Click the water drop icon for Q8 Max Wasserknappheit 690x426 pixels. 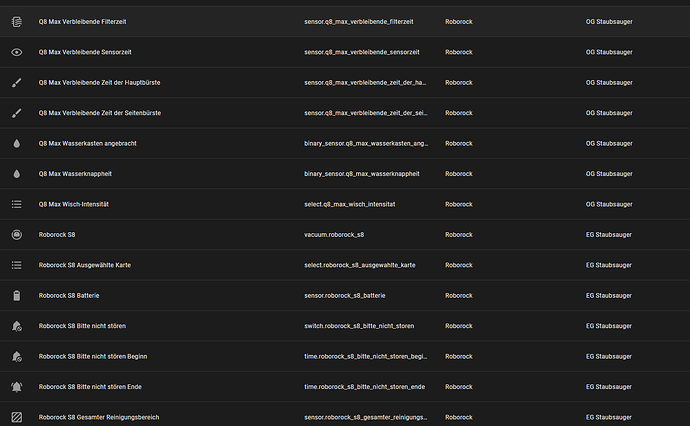[x=17, y=174]
